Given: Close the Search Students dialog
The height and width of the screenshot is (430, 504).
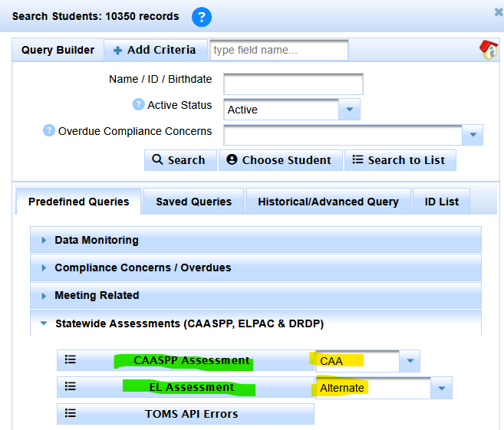Looking at the screenshot, I should click(498, 12).
